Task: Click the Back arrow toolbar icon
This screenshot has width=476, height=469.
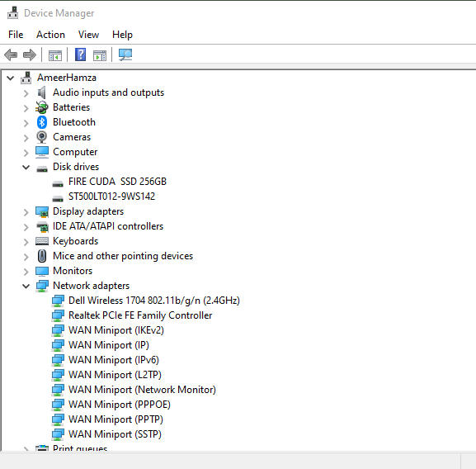Action: [11, 55]
